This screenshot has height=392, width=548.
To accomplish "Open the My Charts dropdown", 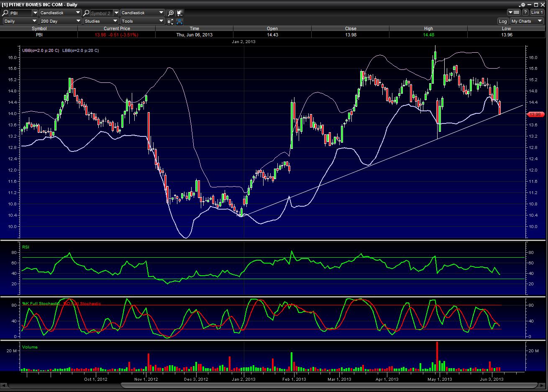I will (x=527, y=21).
